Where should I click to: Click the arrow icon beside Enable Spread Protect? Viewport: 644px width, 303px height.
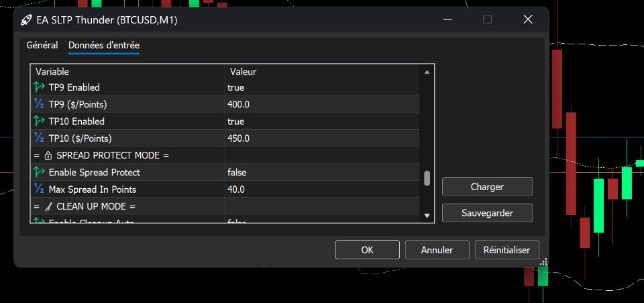pos(39,172)
